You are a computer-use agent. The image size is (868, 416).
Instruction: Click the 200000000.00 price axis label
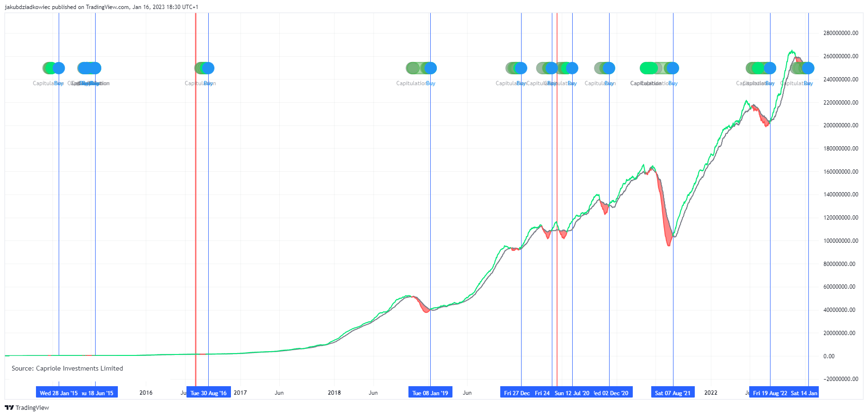click(x=841, y=125)
